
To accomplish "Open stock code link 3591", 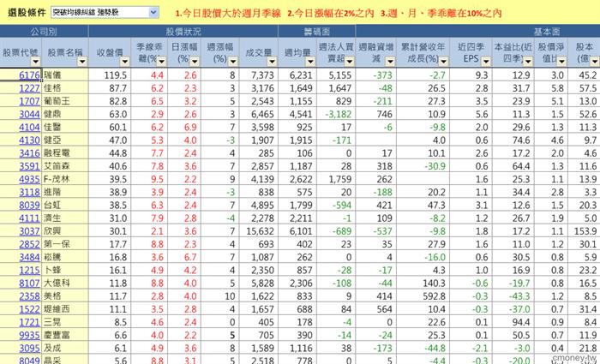I will 29,166.
